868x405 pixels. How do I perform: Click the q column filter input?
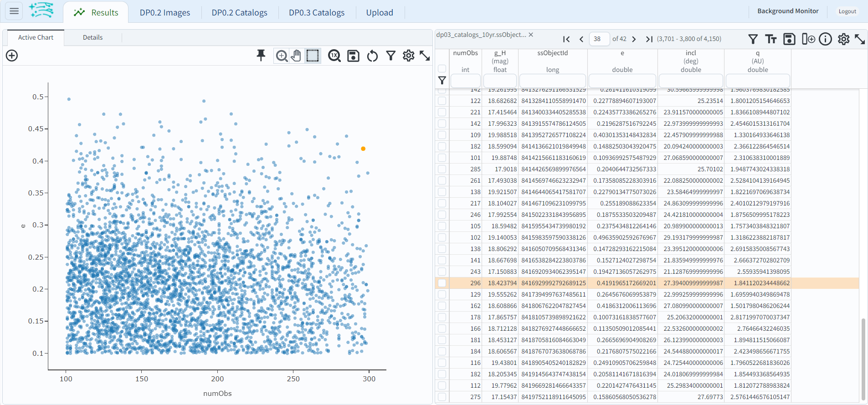click(758, 81)
